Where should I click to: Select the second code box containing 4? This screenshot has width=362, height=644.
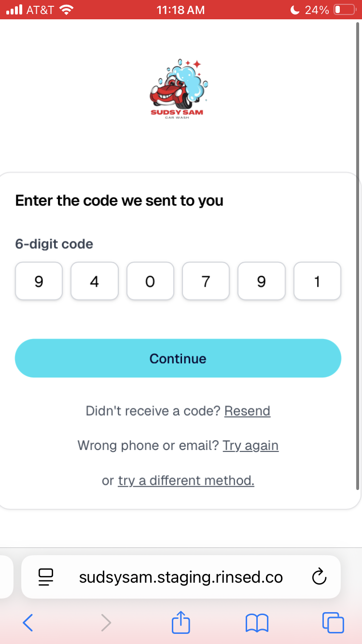tap(95, 281)
